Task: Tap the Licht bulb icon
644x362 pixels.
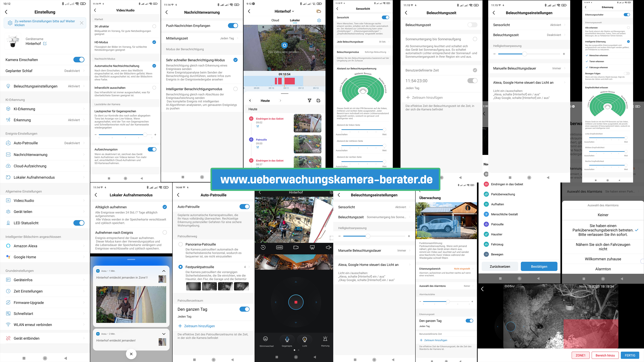Action: pyautogui.click(x=305, y=339)
